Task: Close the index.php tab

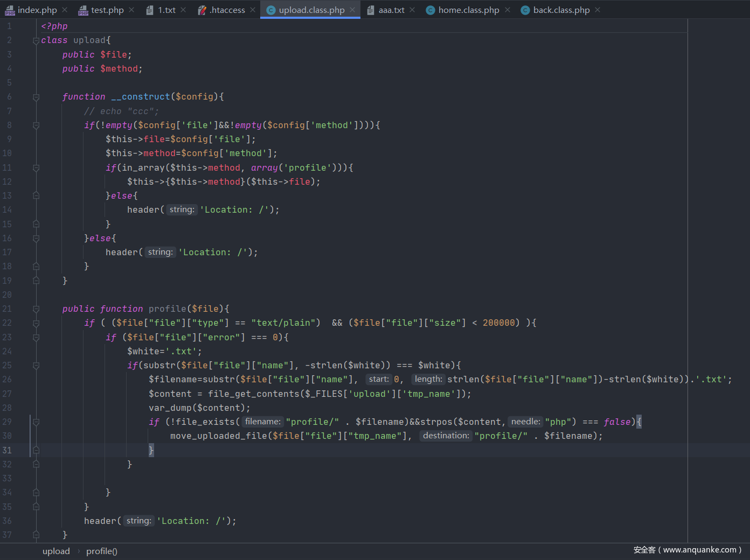Action: click(65, 10)
